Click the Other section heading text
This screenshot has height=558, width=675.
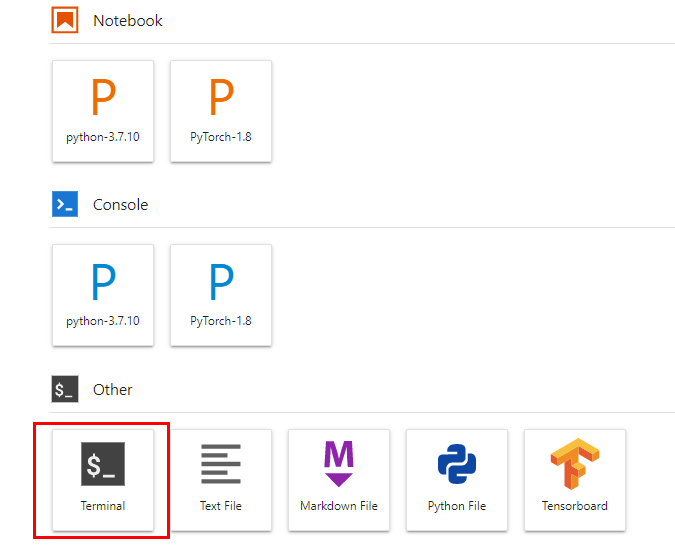click(x=113, y=390)
